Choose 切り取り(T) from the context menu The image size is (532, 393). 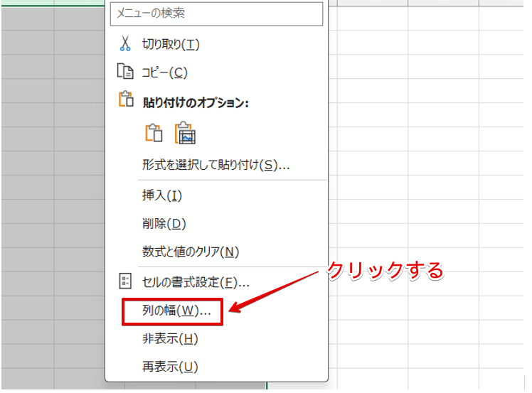[x=171, y=45]
